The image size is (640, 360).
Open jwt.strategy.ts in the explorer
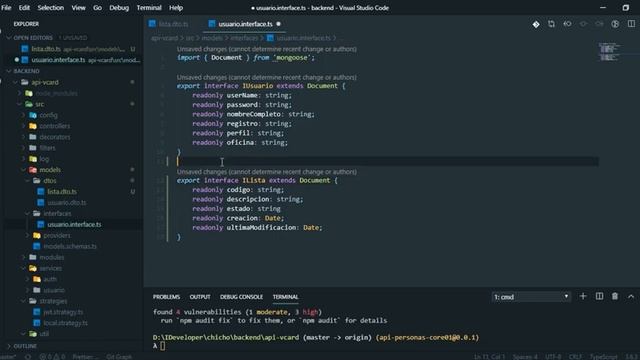pos(63,312)
